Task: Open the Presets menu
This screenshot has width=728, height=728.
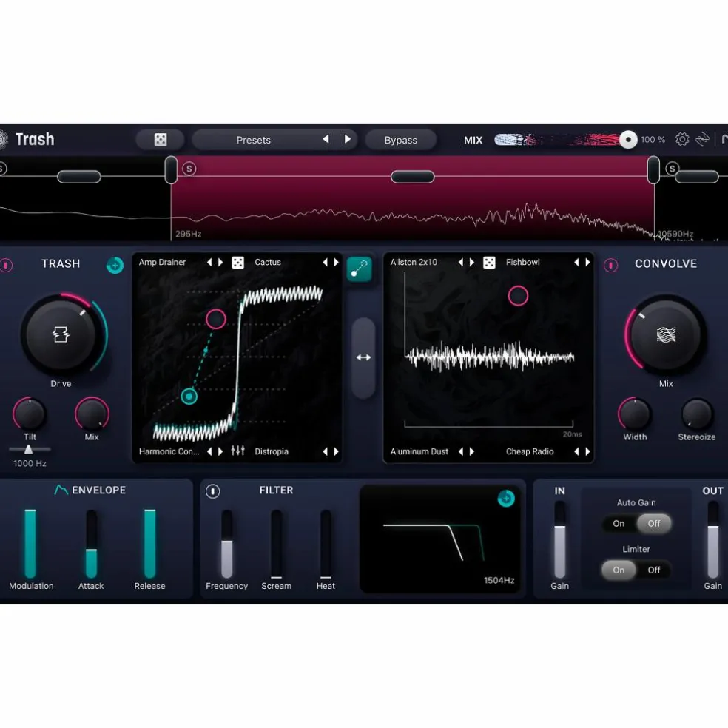Action: [x=254, y=140]
